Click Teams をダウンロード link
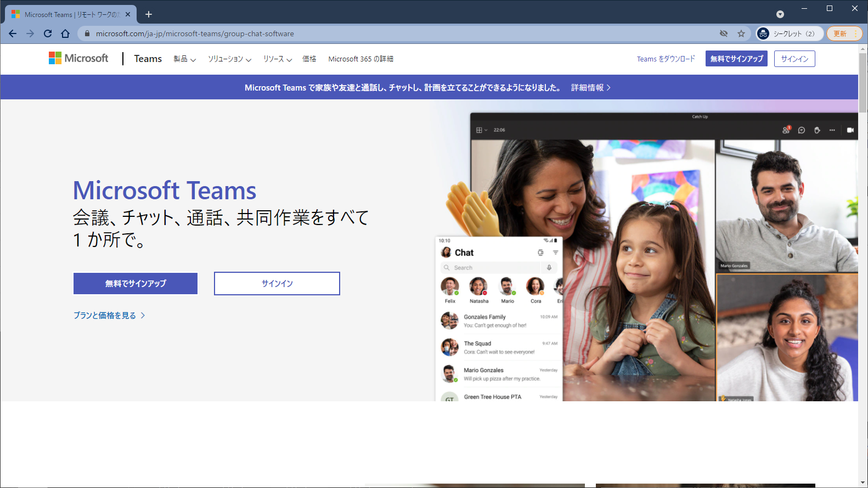The height and width of the screenshot is (488, 868). [x=666, y=59]
